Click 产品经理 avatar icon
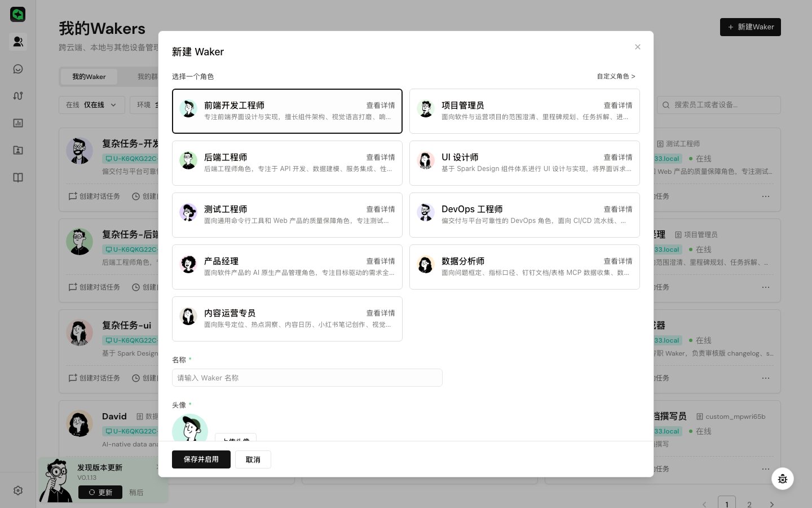This screenshot has width=812, height=508. click(188, 265)
